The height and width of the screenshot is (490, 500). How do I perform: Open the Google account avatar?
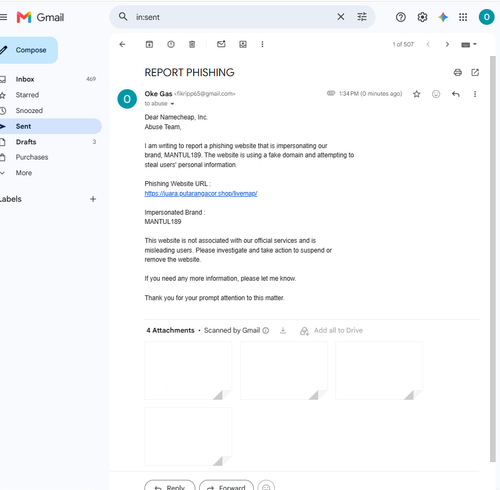(x=487, y=17)
